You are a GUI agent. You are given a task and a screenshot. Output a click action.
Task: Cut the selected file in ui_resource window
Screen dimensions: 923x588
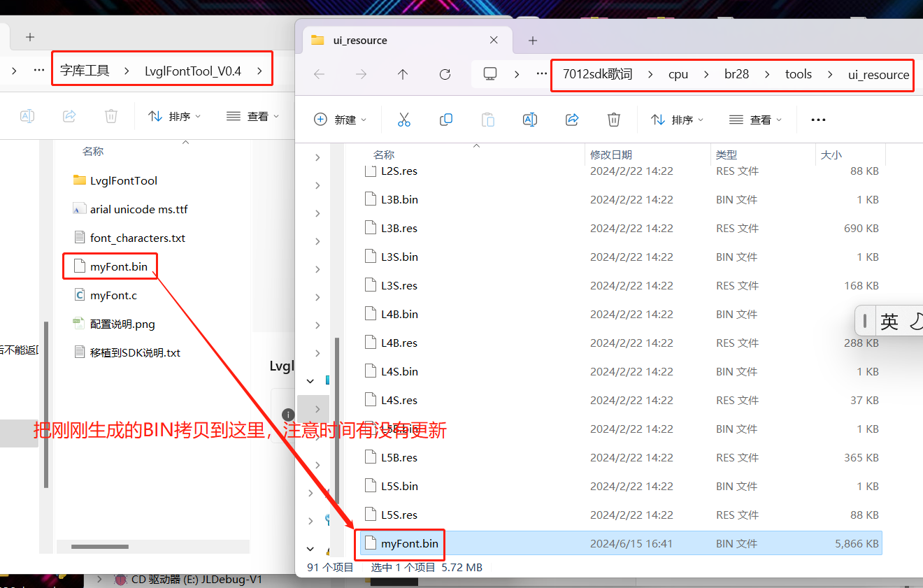pyautogui.click(x=404, y=120)
